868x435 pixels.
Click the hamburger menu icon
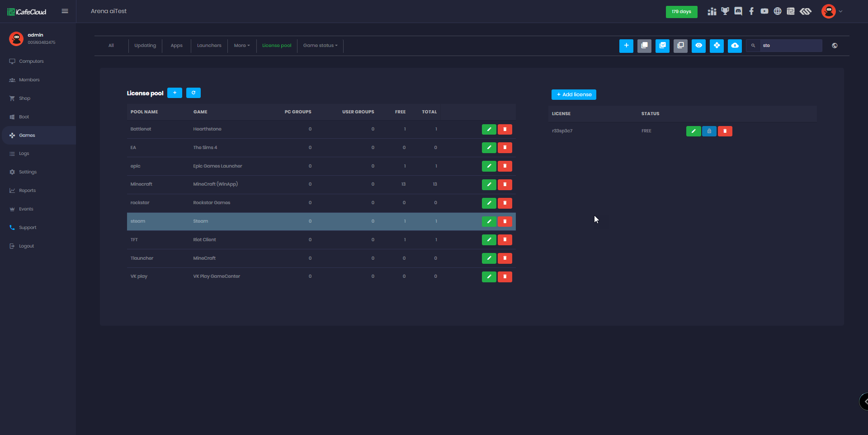[x=65, y=11]
